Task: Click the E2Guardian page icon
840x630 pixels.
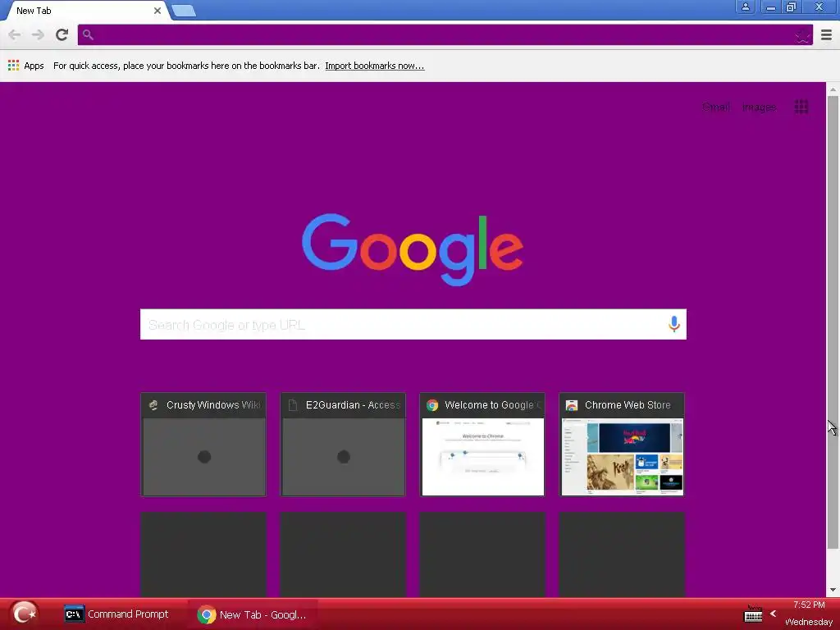Action: [x=293, y=405]
